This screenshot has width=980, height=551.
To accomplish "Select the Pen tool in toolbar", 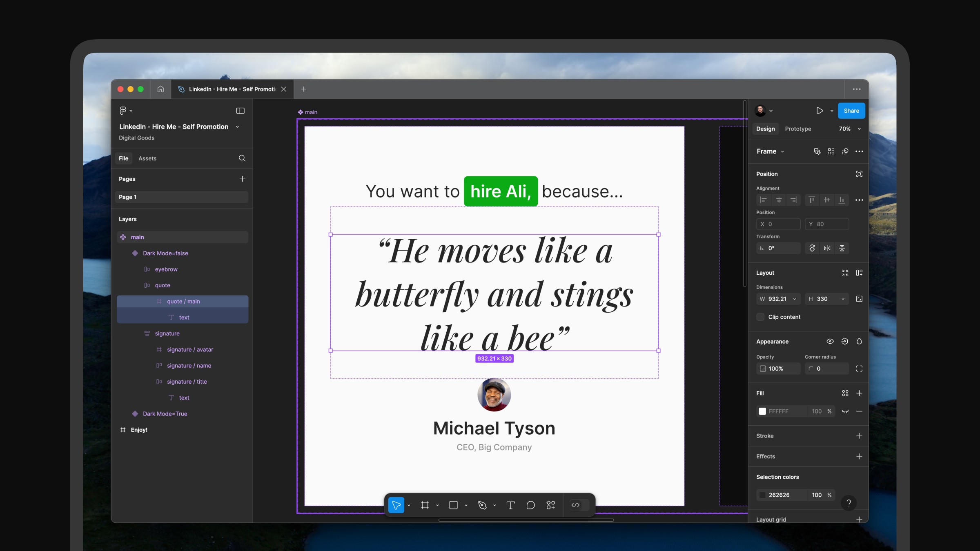I will [x=482, y=505].
